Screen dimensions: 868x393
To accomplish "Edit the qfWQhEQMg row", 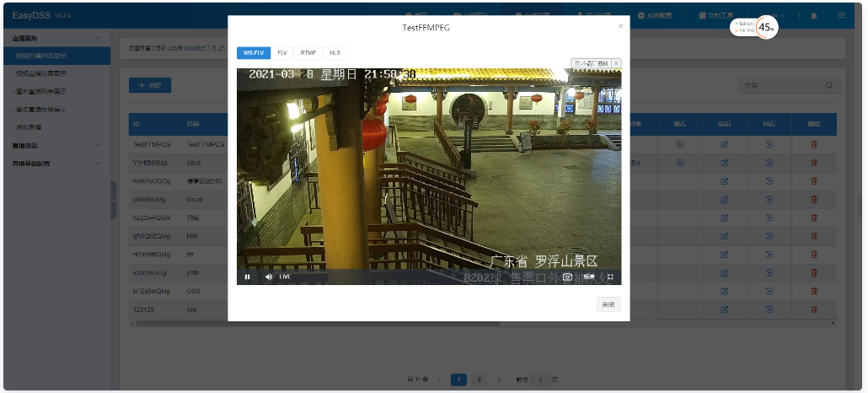I will point(724,236).
